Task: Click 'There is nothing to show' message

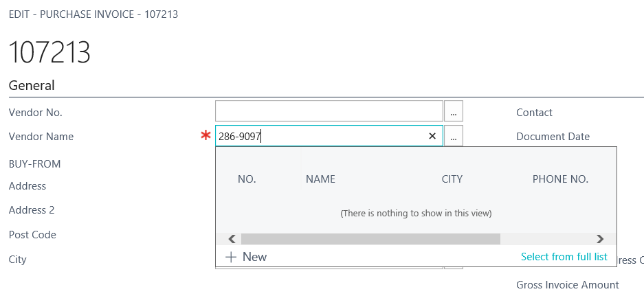Action: click(x=416, y=214)
